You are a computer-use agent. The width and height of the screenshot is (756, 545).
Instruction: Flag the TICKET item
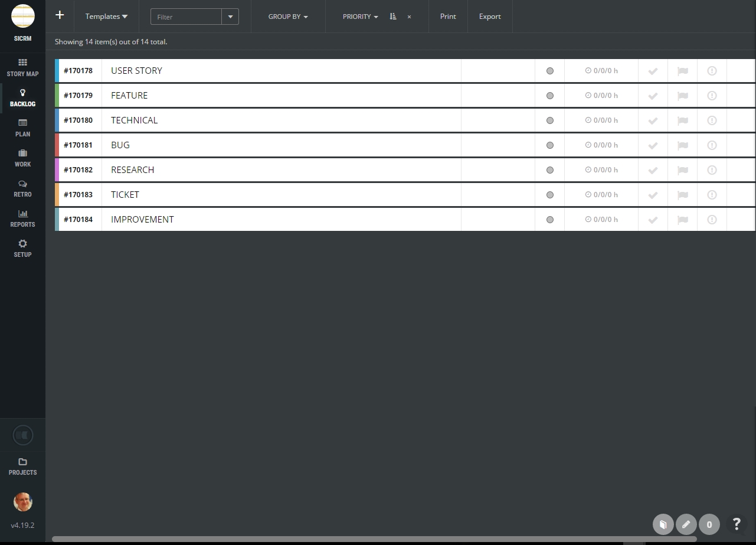point(682,195)
